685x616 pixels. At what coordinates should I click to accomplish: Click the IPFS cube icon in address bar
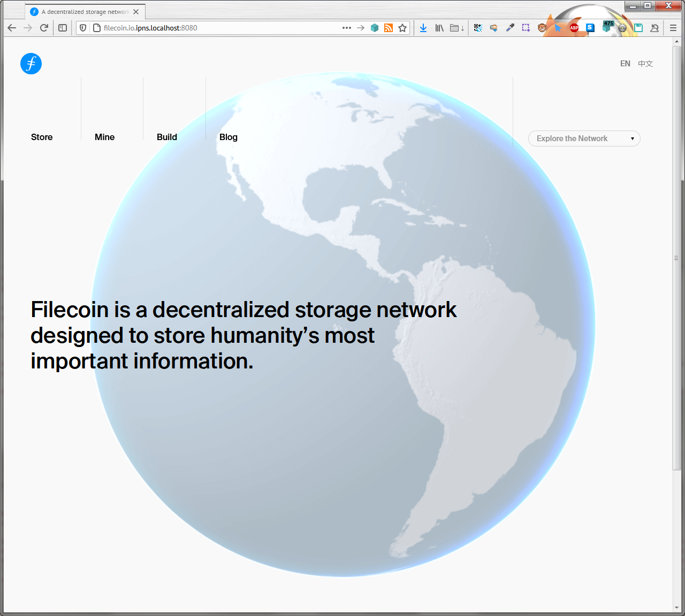375,28
